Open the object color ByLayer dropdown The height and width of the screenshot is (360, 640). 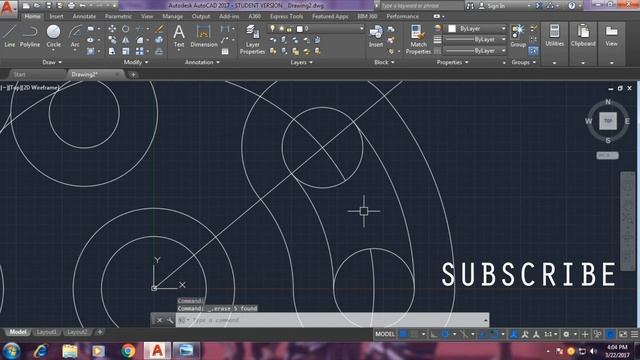tap(476, 29)
